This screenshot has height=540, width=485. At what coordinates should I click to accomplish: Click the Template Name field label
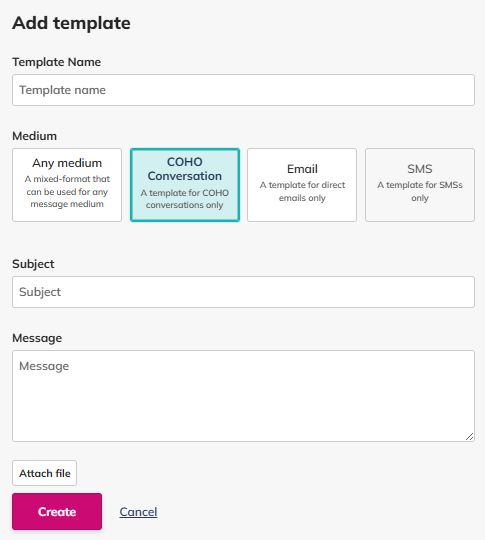(56, 62)
